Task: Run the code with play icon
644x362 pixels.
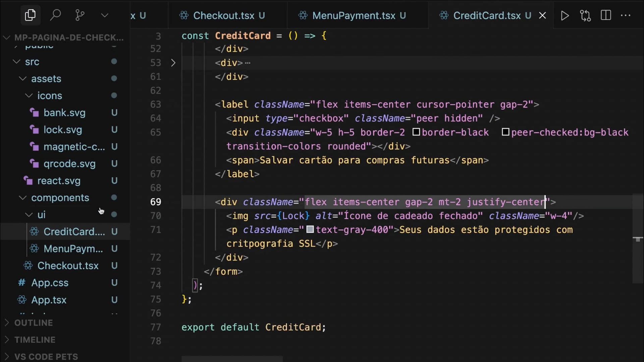Action: point(565,15)
